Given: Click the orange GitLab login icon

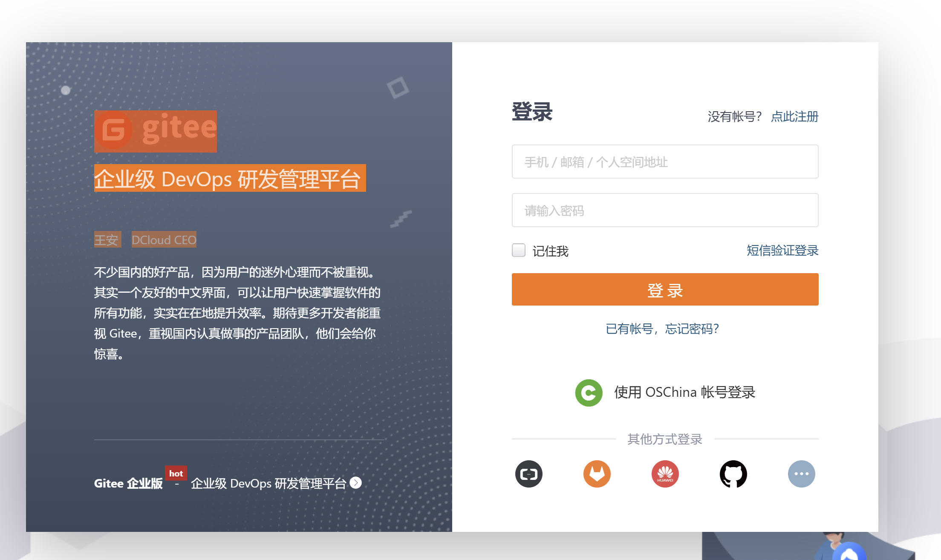Looking at the screenshot, I should [597, 473].
